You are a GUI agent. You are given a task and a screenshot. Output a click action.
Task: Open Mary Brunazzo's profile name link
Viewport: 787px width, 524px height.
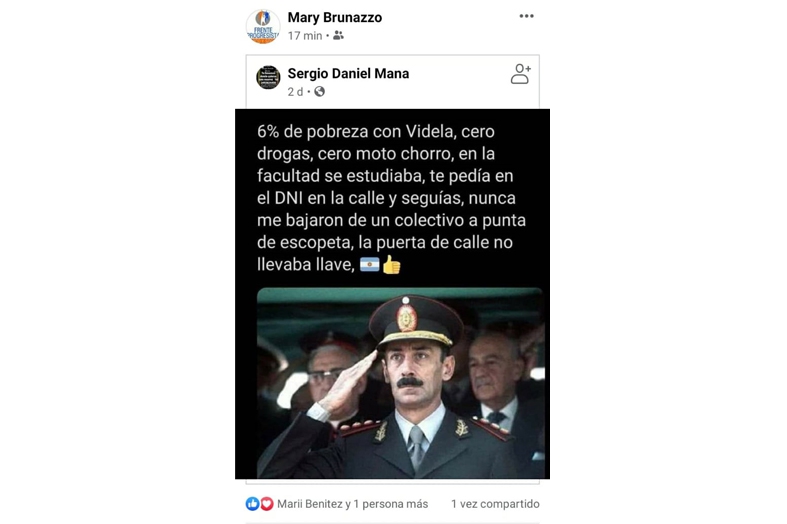[x=334, y=18]
